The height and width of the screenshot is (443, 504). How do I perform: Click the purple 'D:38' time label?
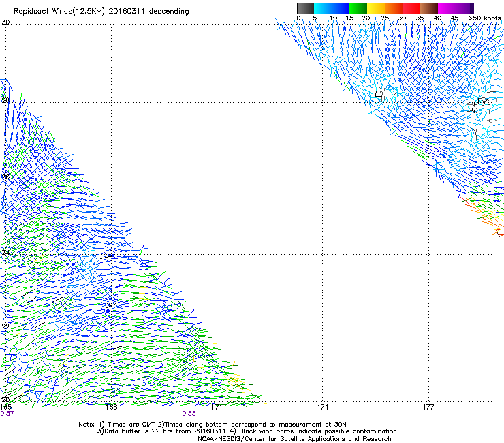[x=189, y=414]
